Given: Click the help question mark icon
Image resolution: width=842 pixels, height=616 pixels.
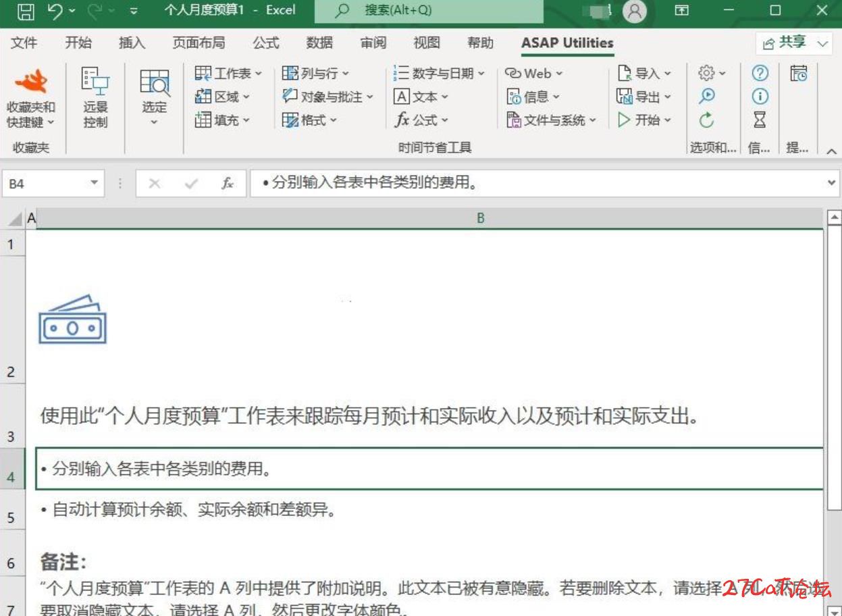Looking at the screenshot, I should (x=760, y=73).
